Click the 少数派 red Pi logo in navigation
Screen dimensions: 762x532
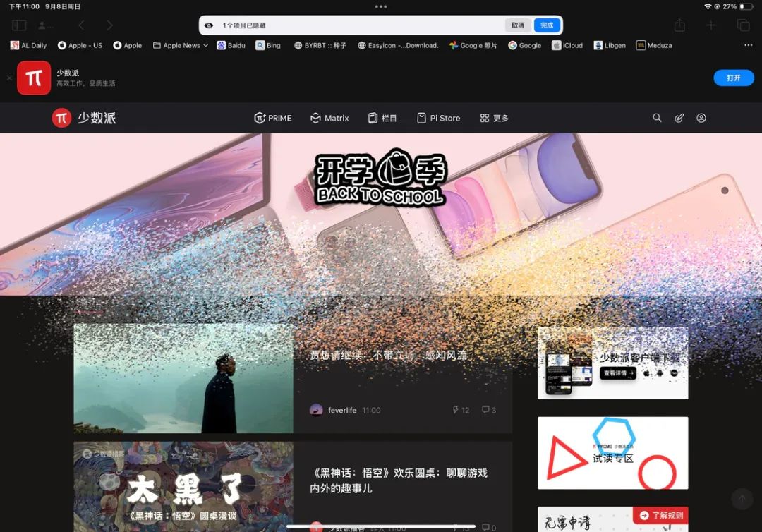click(x=61, y=118)
